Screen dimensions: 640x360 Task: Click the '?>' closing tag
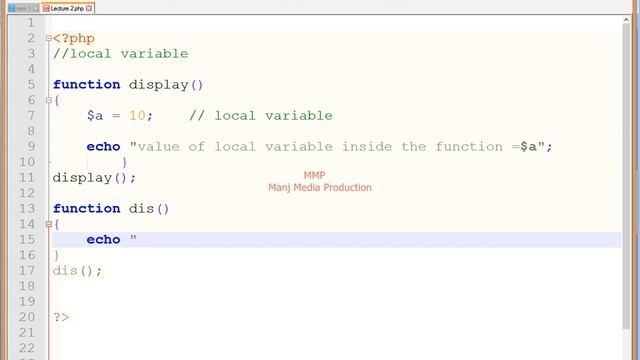61,317
